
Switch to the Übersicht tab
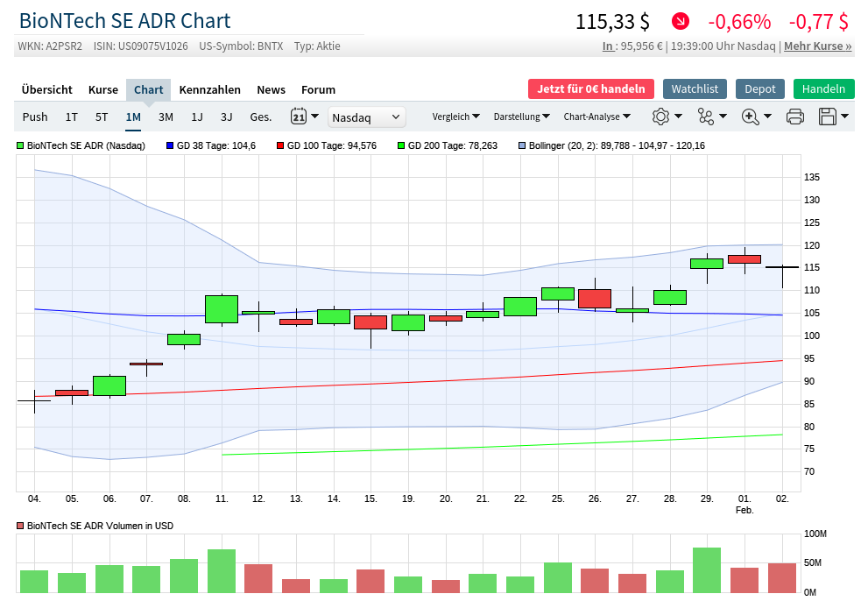[x=47, y=89]
